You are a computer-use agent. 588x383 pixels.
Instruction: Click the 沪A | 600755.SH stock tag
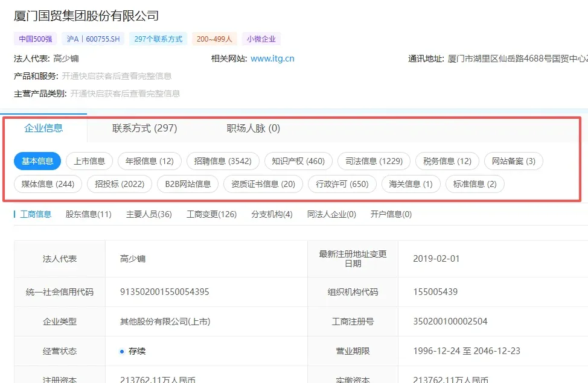93,39
